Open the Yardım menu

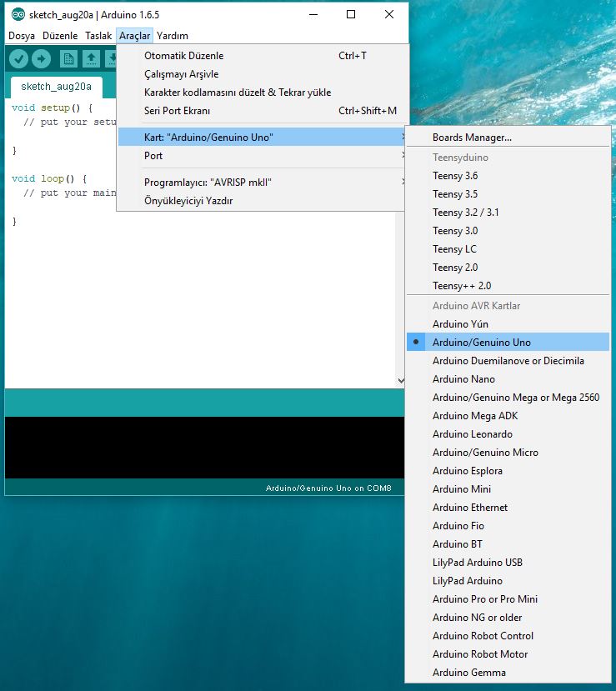(173, 36)
